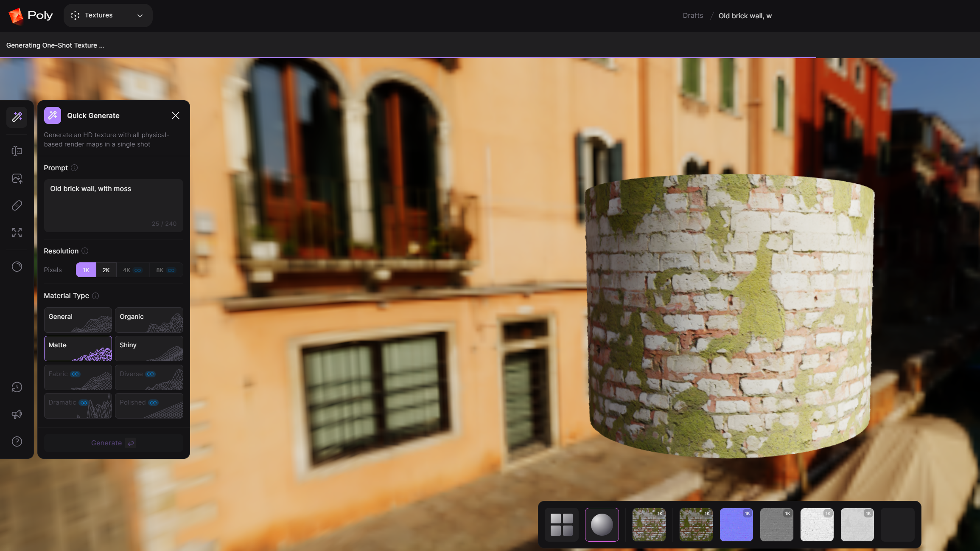
Task: Select 1K resolution option
Action: pyautogui.click(x=86, y=270)
